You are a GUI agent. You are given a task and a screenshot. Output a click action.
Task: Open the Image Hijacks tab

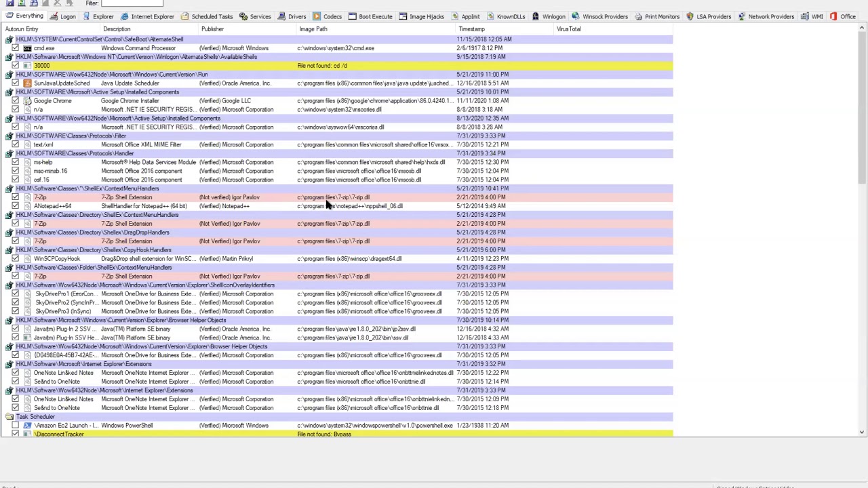(421, 16)
